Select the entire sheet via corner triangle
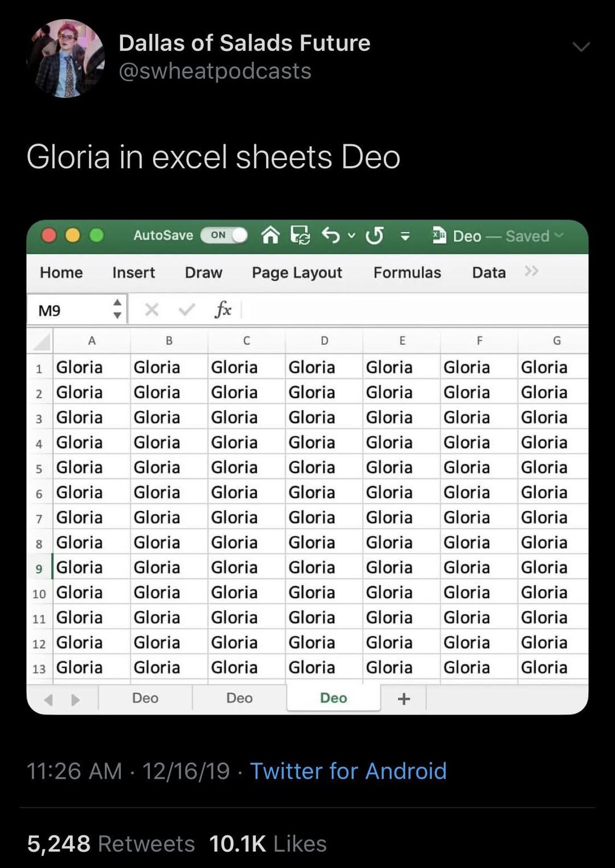 coord(41,342)
